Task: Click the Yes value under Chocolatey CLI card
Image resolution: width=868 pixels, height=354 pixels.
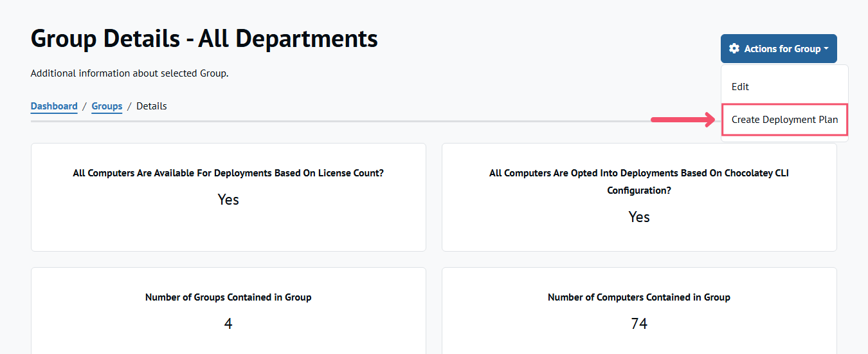Action: [639, 217]
